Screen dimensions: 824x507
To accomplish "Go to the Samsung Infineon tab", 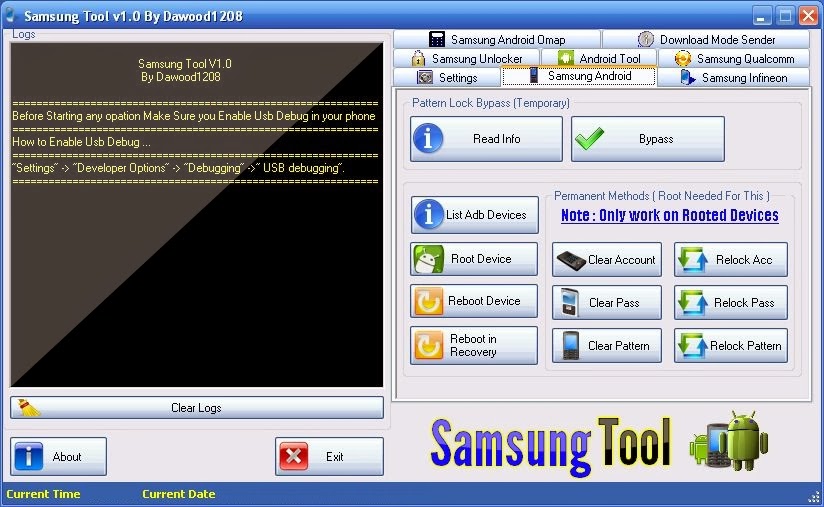I will (734, 77).
